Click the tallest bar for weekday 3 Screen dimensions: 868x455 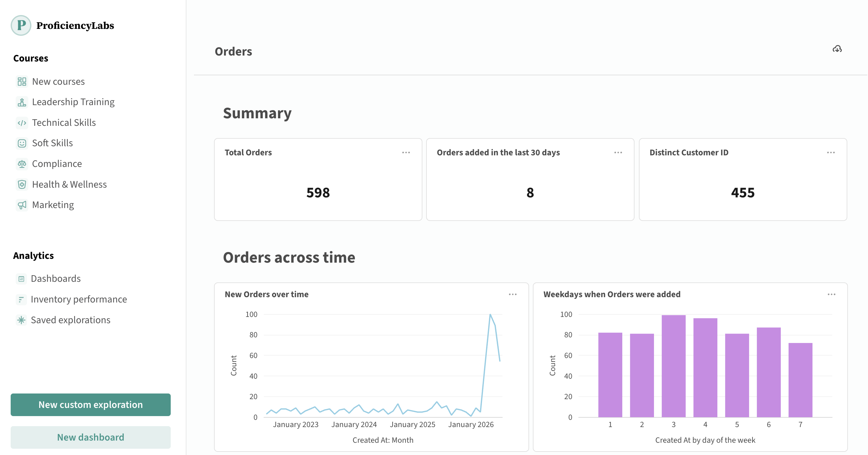coord(673,366)
